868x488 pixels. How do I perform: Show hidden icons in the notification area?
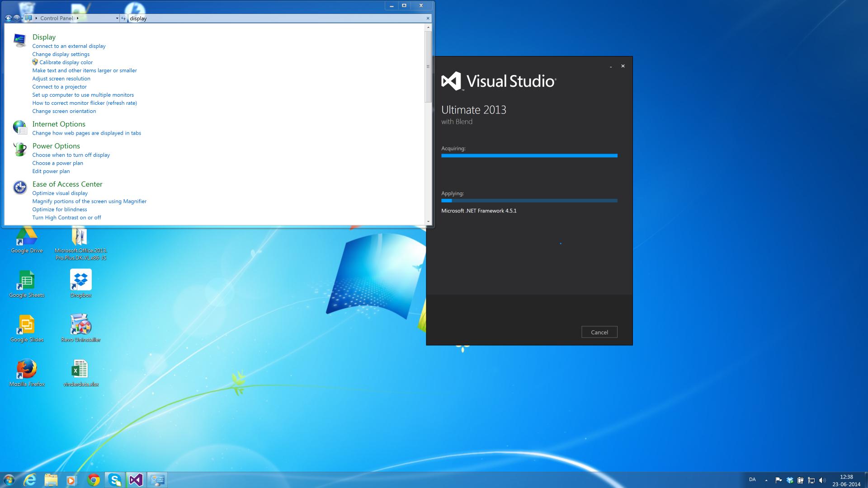[x=766, y=480]
